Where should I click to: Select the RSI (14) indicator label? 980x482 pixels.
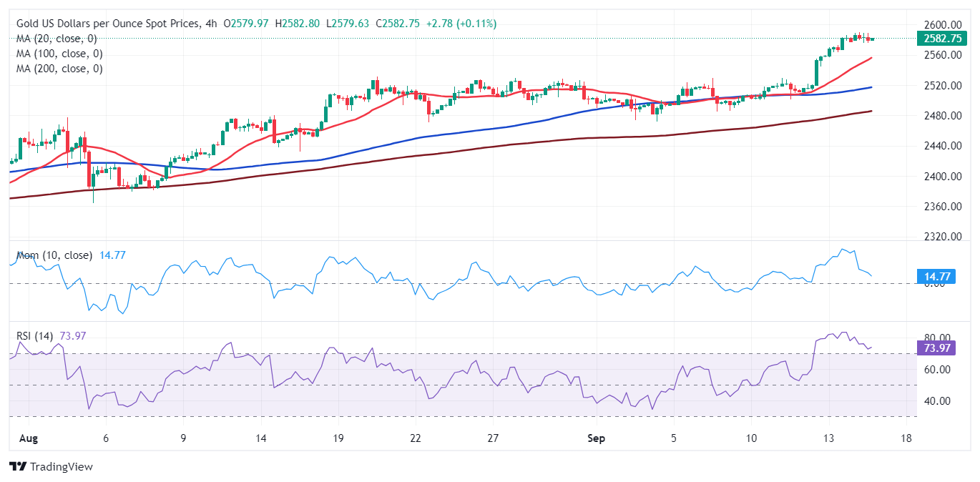pos(36,335)
